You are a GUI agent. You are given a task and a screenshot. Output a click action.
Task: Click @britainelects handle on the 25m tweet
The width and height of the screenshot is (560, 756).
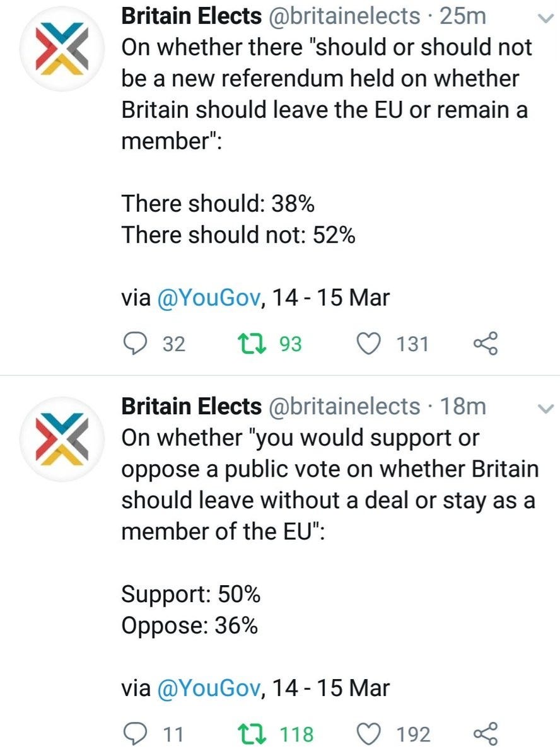[x=344, y=17]
